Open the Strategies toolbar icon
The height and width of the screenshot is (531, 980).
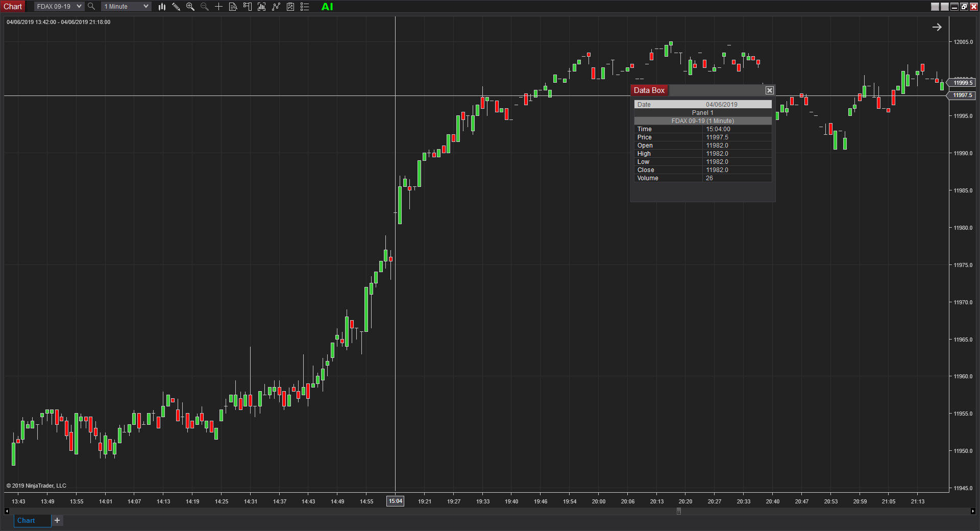click(276, 7)
